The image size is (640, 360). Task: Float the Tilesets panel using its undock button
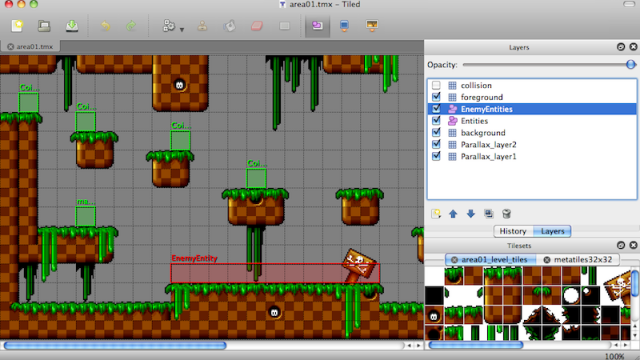(x=621, y=245)
